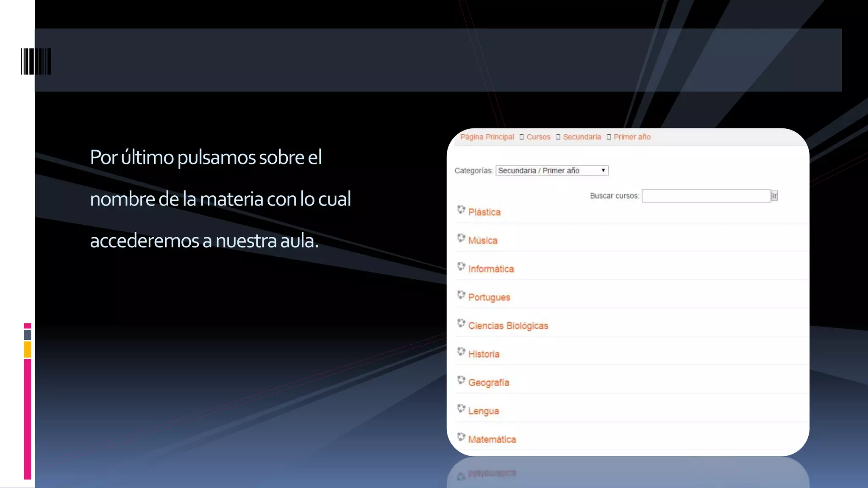
Task: Click the Ir search button
Action: pos(774,196)
